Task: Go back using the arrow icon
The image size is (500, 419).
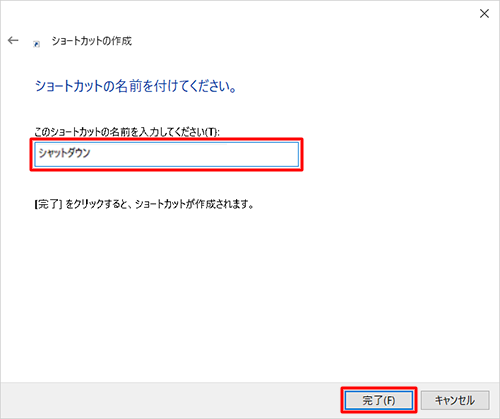Action: 13,40
